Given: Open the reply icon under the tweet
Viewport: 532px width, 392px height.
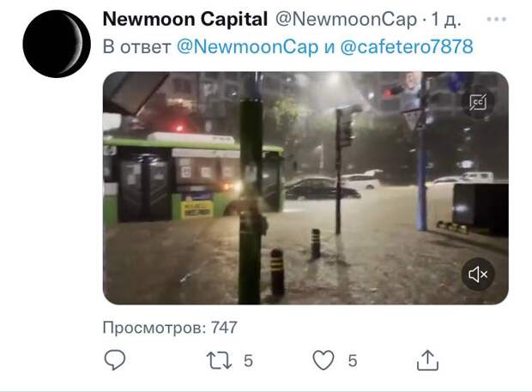Looking at the screenshot, I should pyautogui.click(x=115, y=360).
